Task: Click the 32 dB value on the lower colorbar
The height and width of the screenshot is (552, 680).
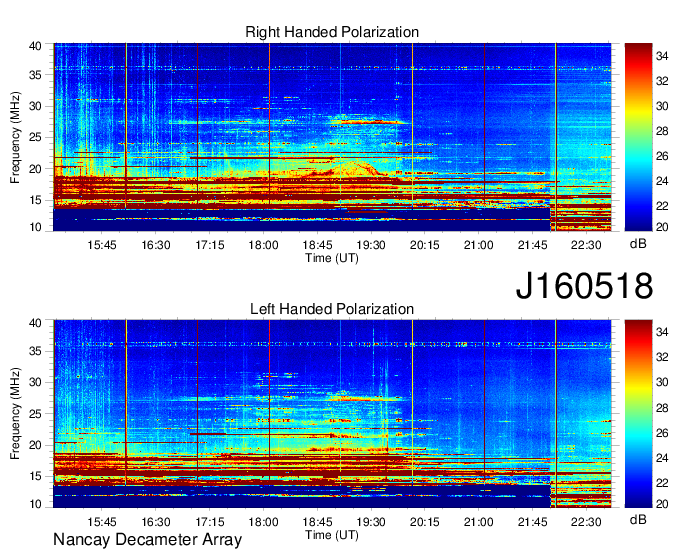Action: tap(662, 357)
